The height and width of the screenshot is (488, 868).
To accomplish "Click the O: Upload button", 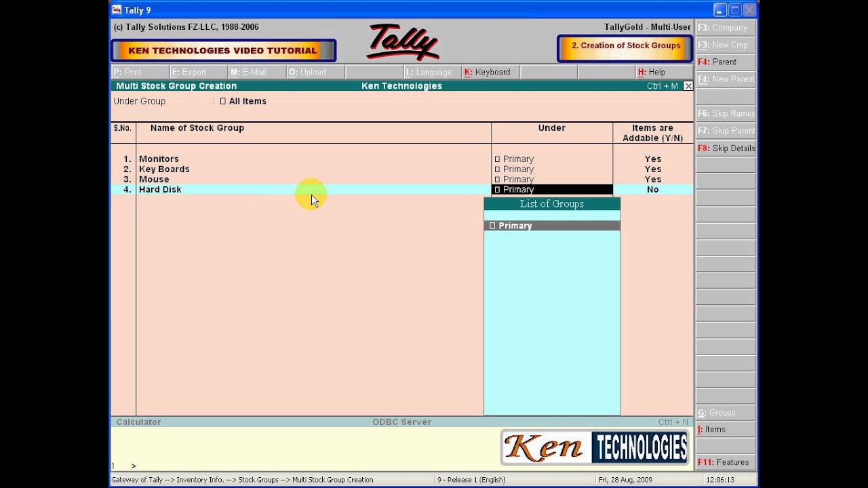I will coord(315,72).
